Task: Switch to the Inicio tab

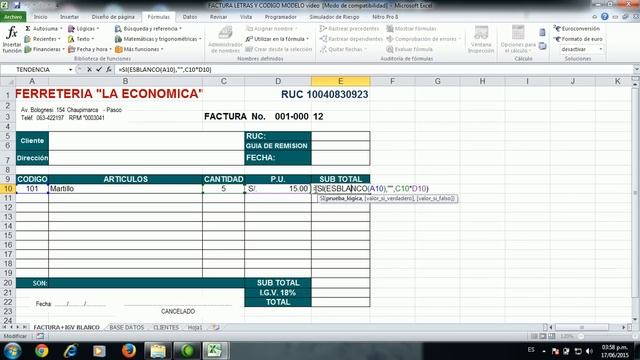Action: click(x=40, y=17)
